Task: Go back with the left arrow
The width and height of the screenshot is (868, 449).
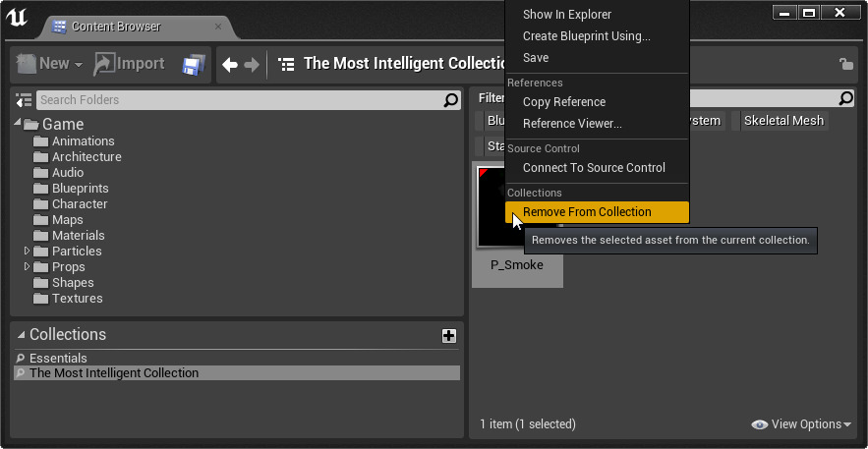Action: tap(230, 65)
